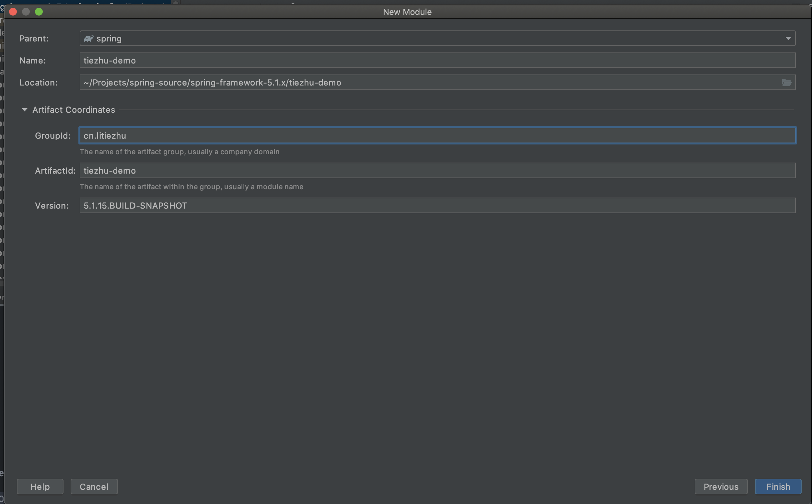Image resolution: width=812 pixels, height=504 pixels.
Task: Click the Finish button
Action: (x=778, y=487)
